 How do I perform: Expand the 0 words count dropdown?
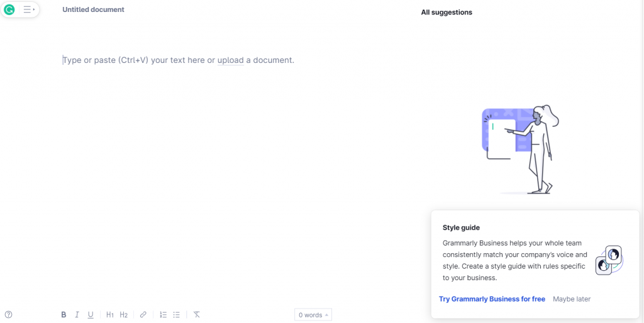[313, 315]
